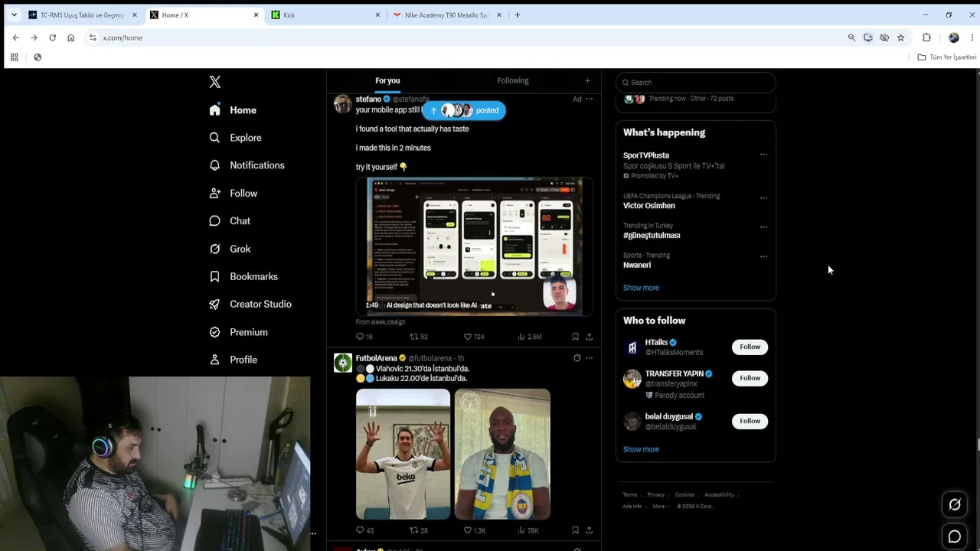980x551 pixels.
Task: Expand More in the footer links
Action: pos(661,506)
